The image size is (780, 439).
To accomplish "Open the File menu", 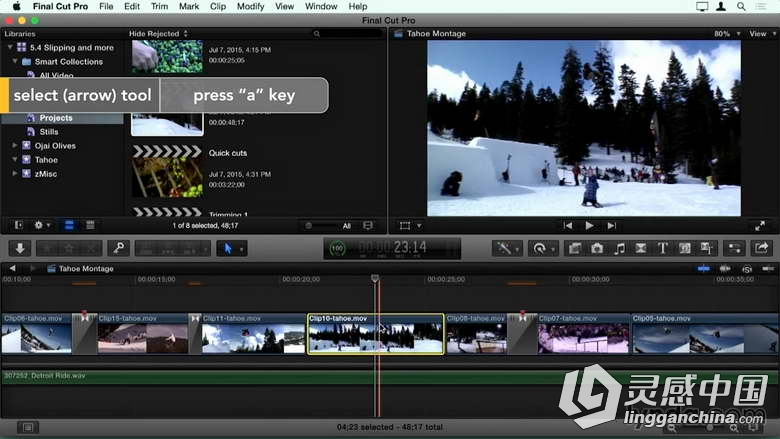I will pos(106,6).
